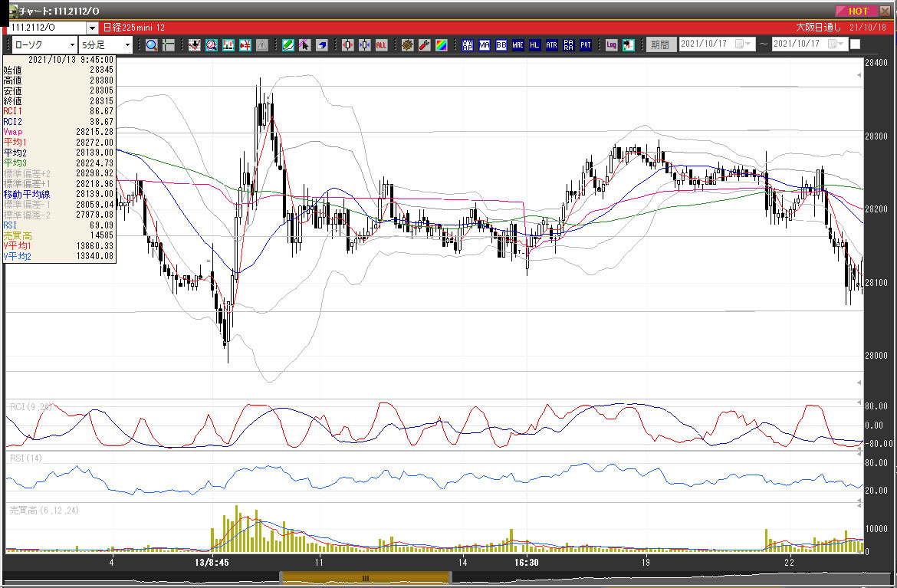Select the green pen drawing tool

(x=287, y=45)
